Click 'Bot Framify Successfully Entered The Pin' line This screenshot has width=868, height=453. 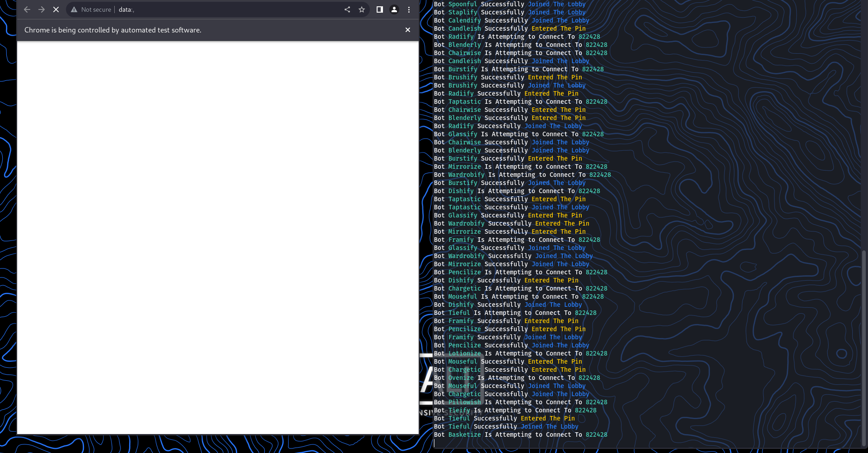point(506,321)
